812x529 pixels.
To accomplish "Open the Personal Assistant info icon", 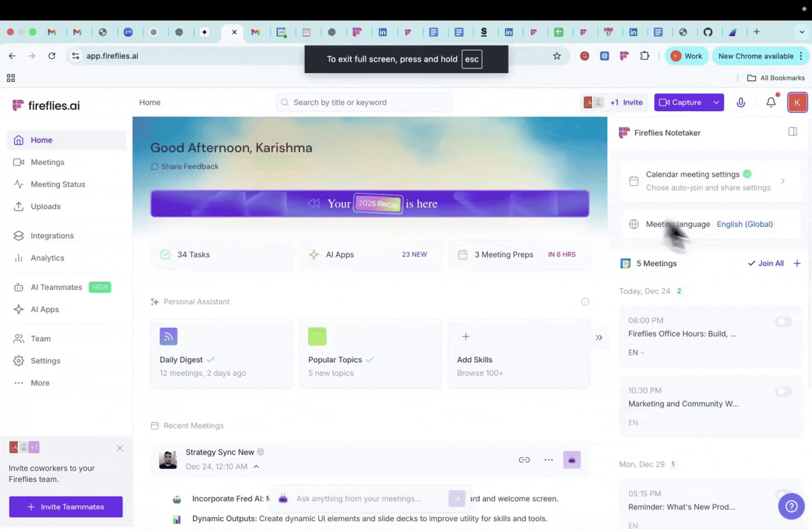I will pyautogui.click(x=585, y=302).
